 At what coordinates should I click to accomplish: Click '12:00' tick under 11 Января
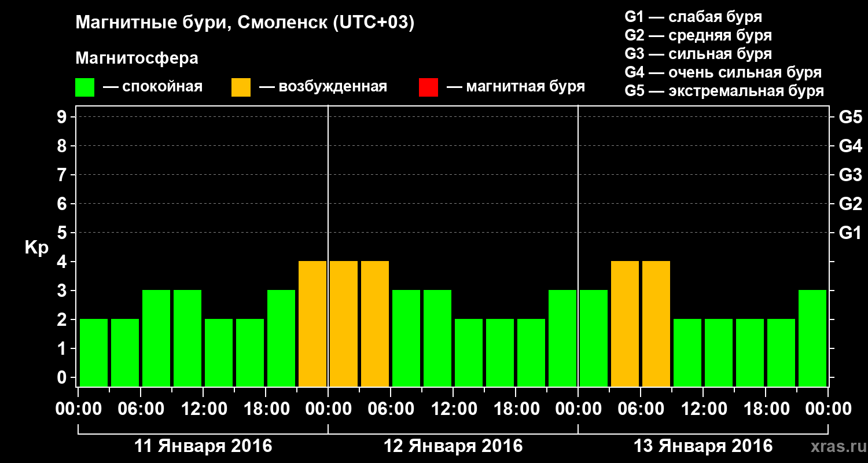204,409
